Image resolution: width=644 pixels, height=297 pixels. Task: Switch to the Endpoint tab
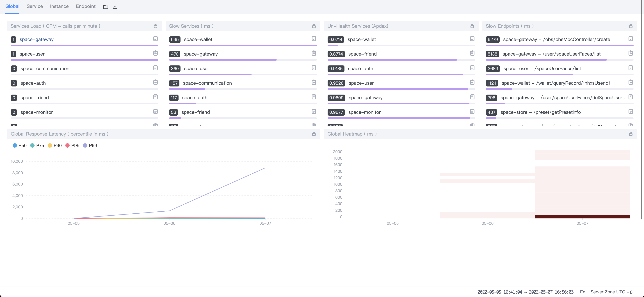point(86,6)
